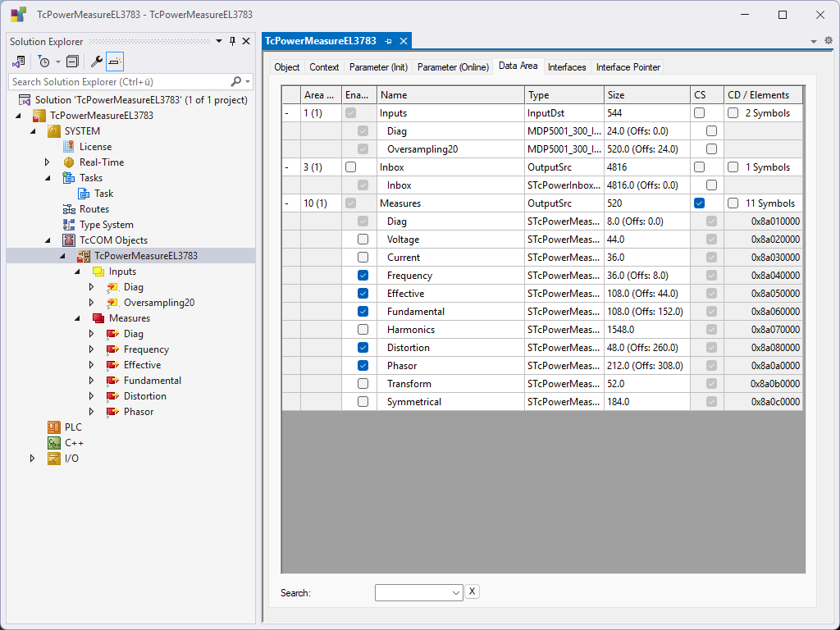The height and width of the screenshot is (630, 840).
Task: Click the C++ node icon
Action: click(x=53, y=442)
